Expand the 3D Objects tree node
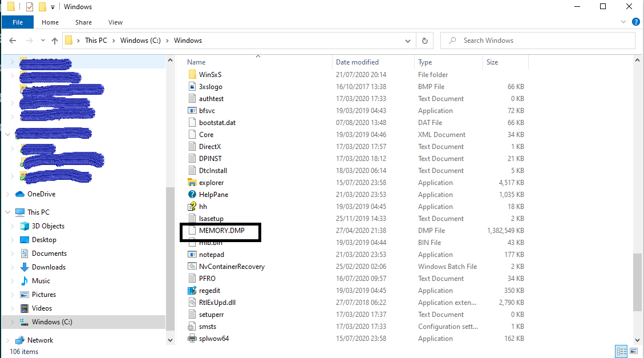This screenshot has height=358, width=644. pyautogui.click(x=13, y=226)
